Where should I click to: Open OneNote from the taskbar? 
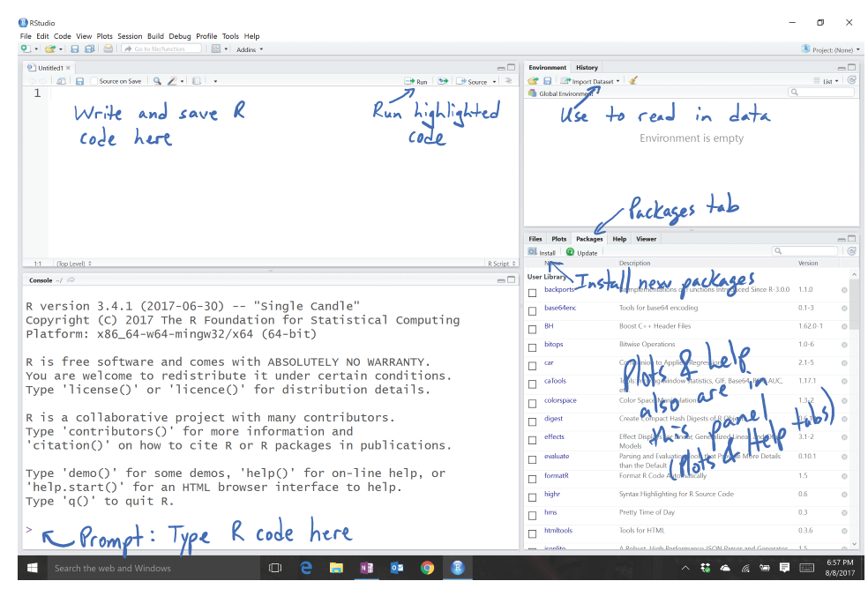[366, 568]
